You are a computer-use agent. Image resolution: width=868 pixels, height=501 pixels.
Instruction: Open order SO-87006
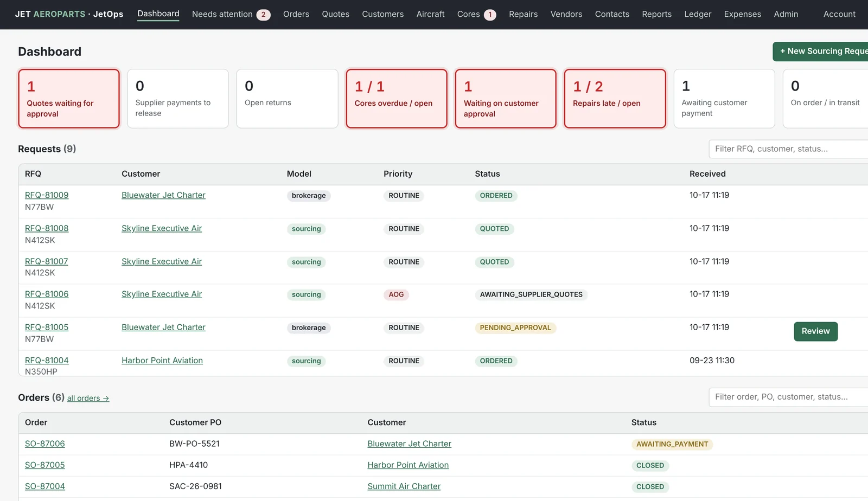tap(45, 444)
